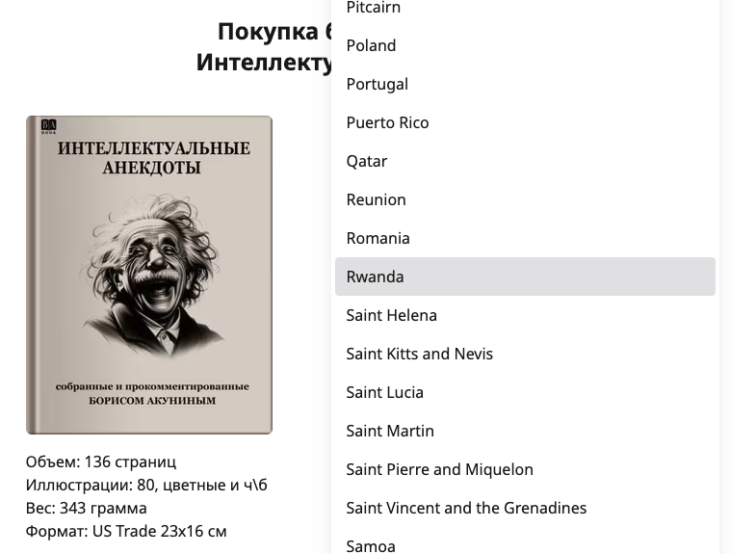This screenshot has height=554, width=756.
Task: Pick Saint Martin as the country
Action: pos(525,431)
